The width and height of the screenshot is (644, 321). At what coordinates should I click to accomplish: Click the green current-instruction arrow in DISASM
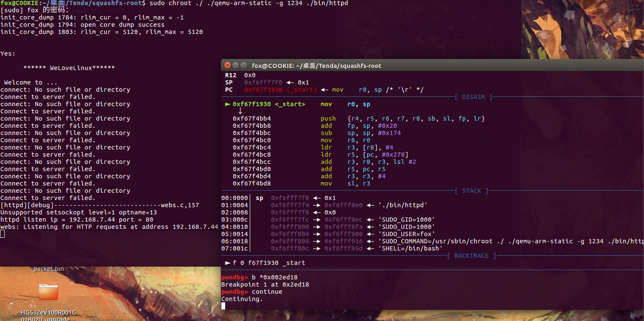click(228, 104)
